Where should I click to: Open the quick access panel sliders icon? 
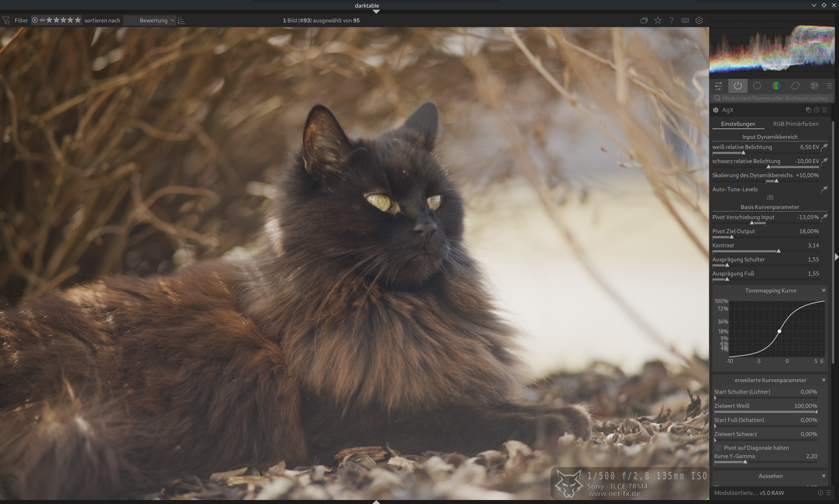coord(719,86)
